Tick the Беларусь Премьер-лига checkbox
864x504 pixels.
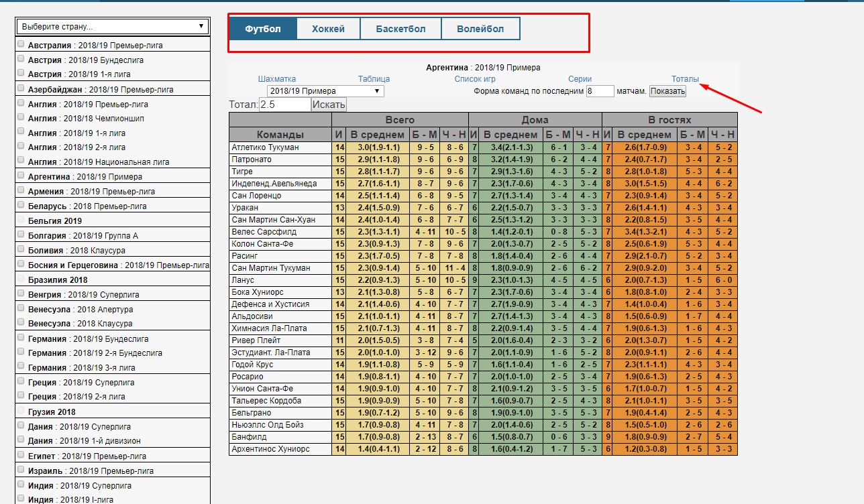tap(21, 204)
